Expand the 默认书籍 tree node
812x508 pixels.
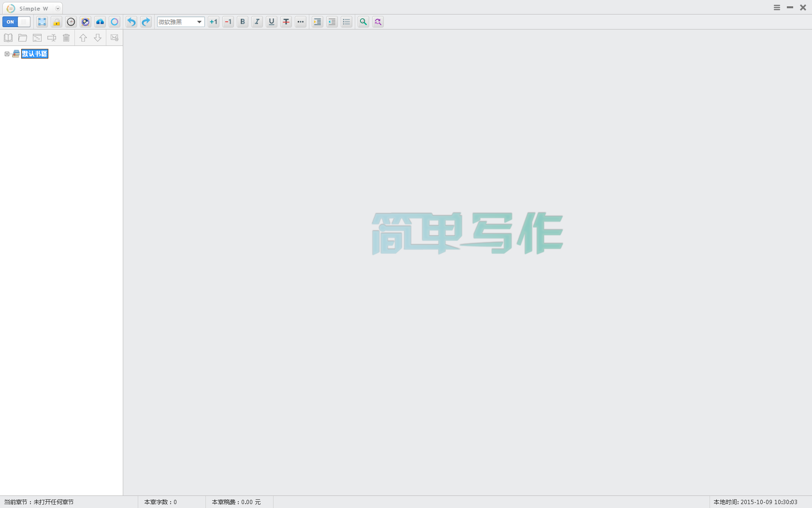coord(7,54)
